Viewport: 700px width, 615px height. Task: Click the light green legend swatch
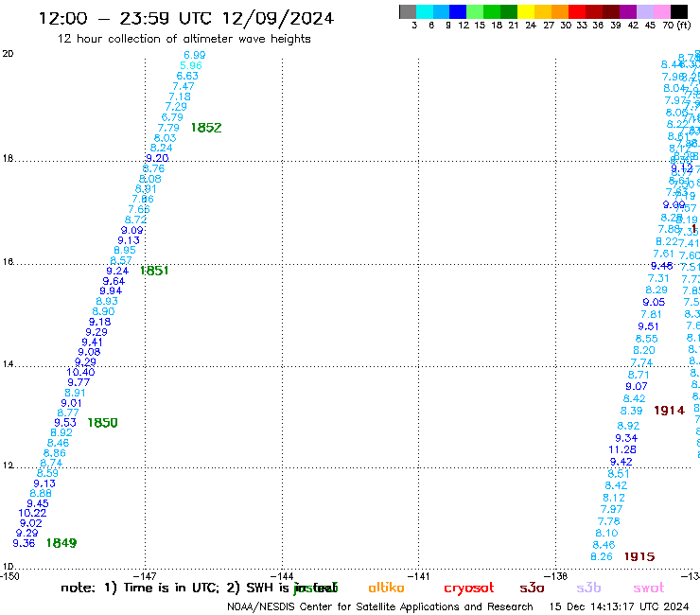pyautogui.click(x=475, y=11)
